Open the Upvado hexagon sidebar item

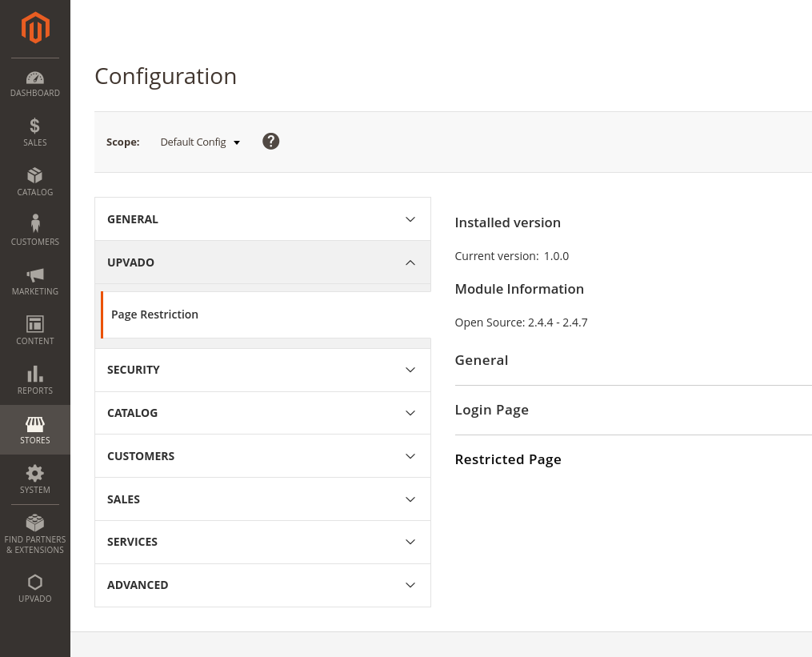pyautogui.click(x=35, y=588)
